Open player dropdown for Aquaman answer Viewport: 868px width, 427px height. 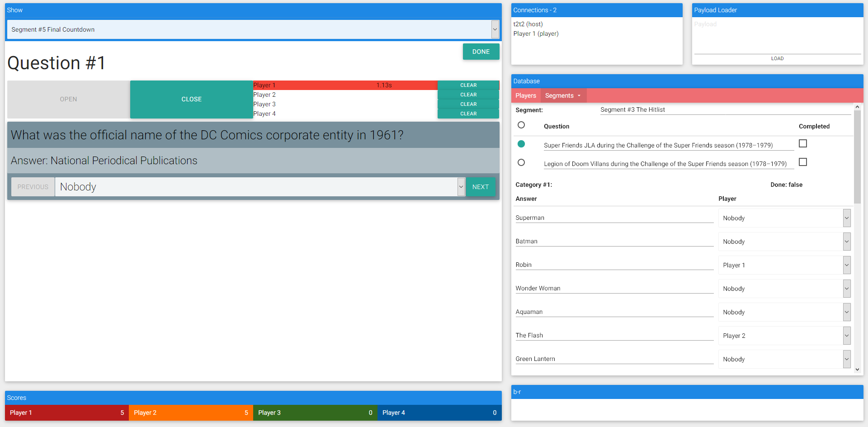tap(784, 312)
